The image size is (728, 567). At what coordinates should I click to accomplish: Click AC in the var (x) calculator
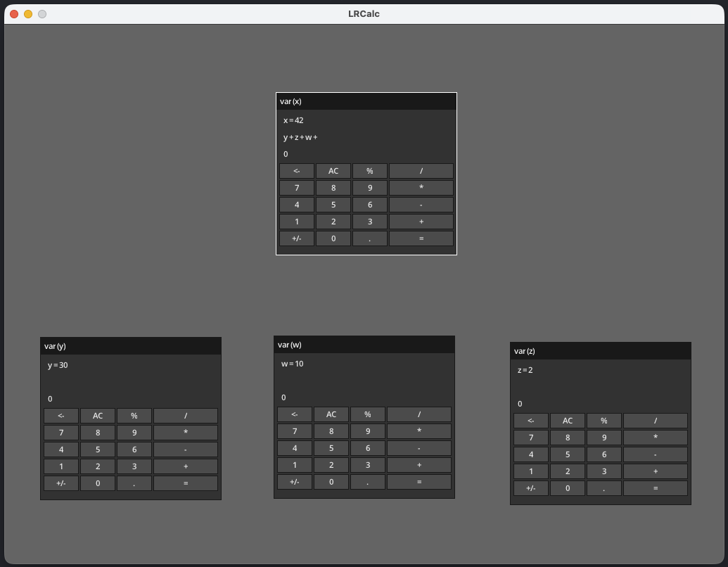point(333,171)
